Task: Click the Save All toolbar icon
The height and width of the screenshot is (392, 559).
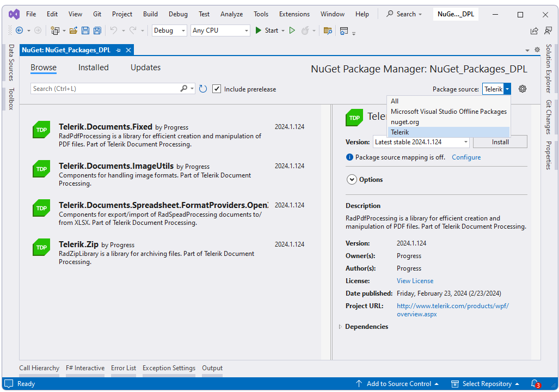Action: pos(97,30)
